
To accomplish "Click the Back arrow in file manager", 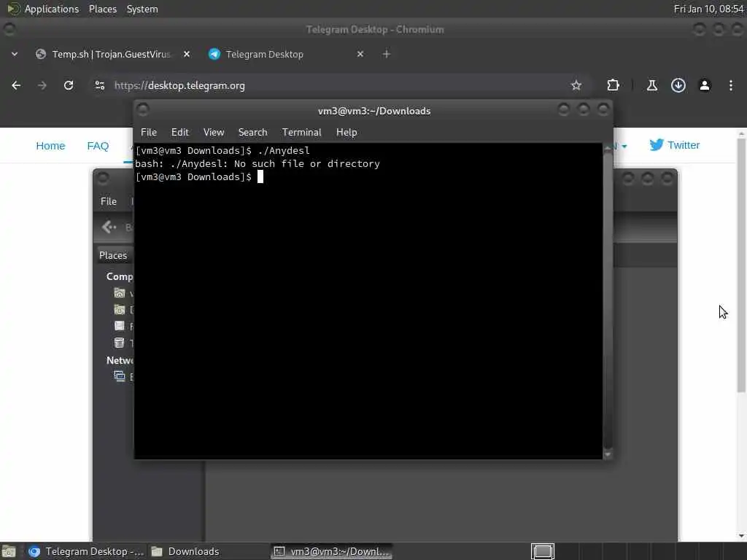I will point(109,227).
